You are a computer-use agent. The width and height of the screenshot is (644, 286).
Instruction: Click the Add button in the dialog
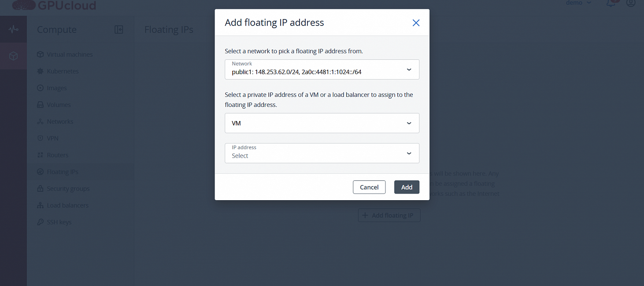[407, 187]
